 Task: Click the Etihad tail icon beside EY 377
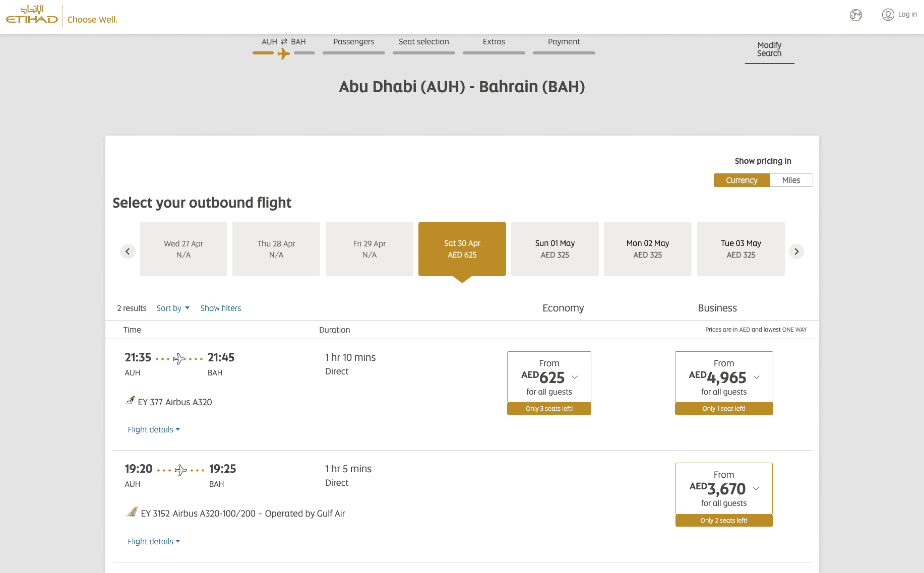pyautogui.click(x=131, y=401)
